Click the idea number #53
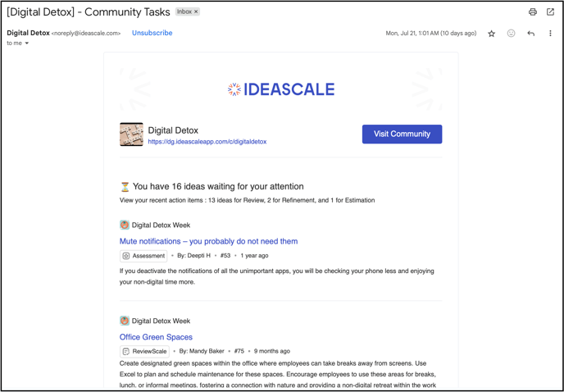 click(225, 256)
